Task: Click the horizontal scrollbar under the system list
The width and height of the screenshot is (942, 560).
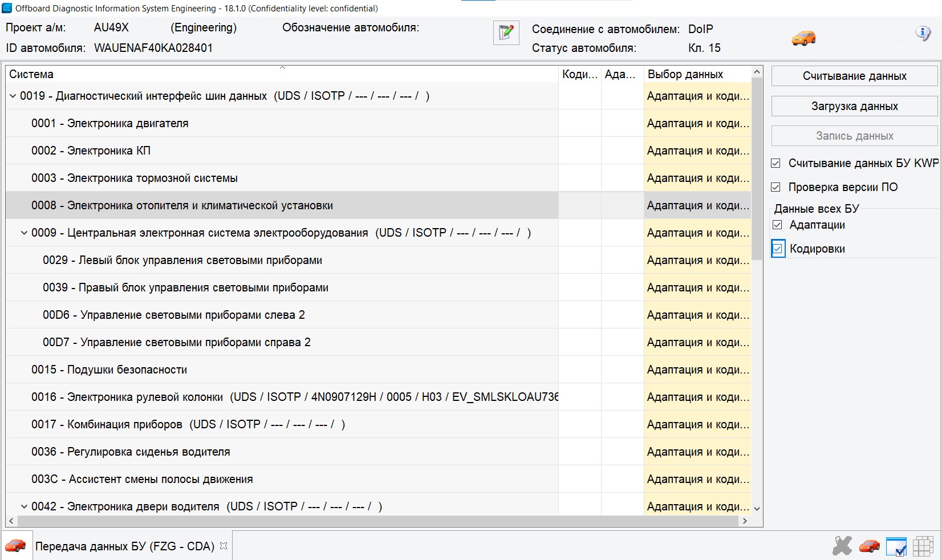Action: pyautogui.click(x=376, y=521)
